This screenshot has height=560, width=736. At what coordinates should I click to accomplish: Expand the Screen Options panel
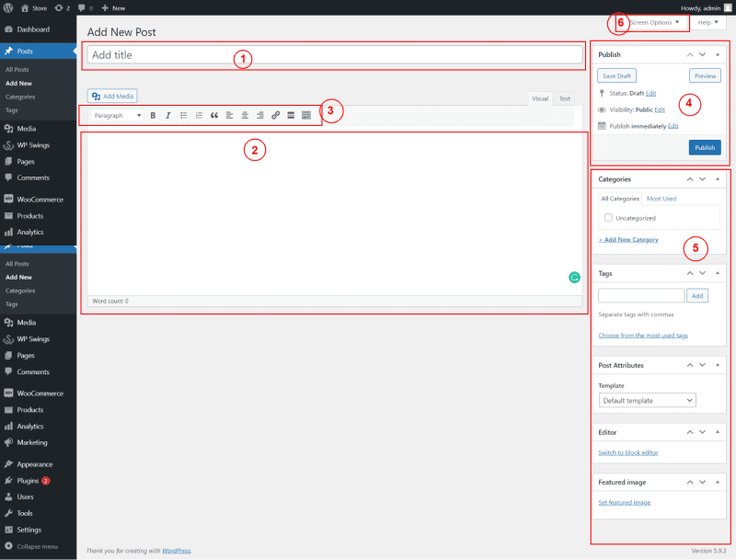pyautogui.click(x=653, y=23)
